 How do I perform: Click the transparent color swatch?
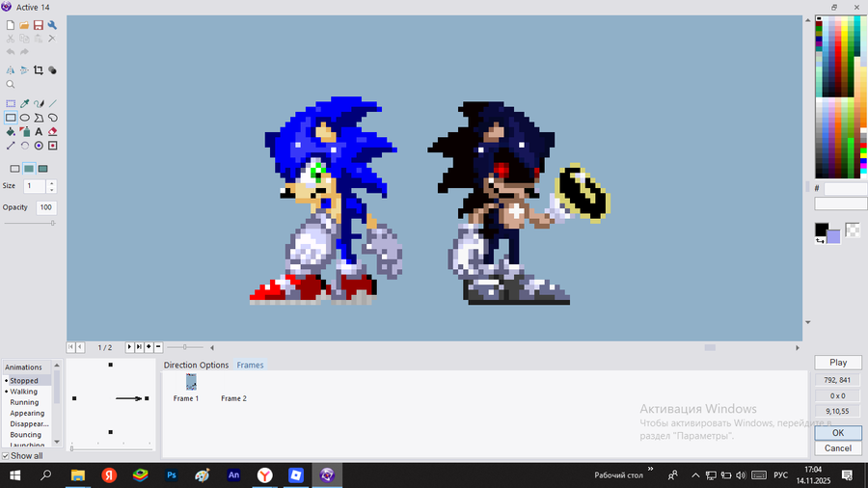pyautogui.click(x=854, y=230)
